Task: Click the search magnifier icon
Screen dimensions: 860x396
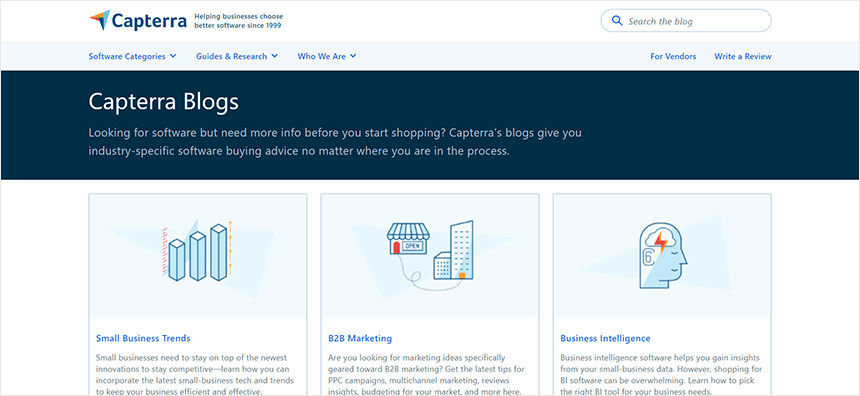Action: tap(617, 21)
